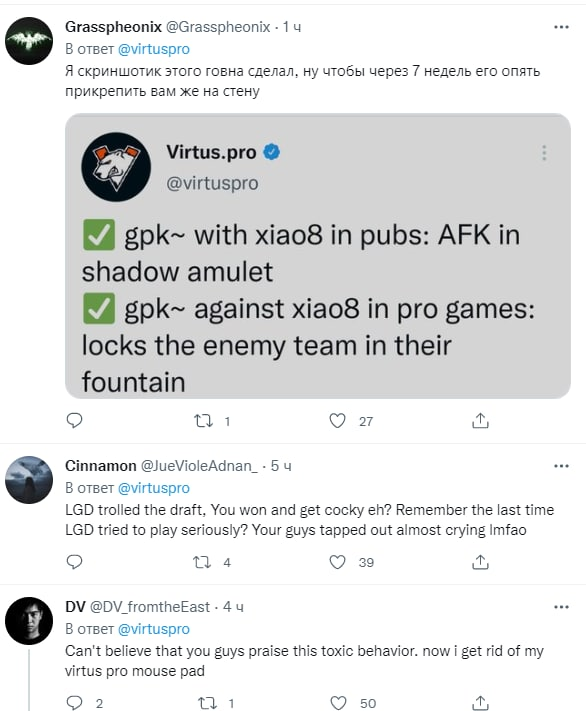Open more options for Cinnamon's tweet
This screenshot has height=711, width=586.
pos(561,466)
